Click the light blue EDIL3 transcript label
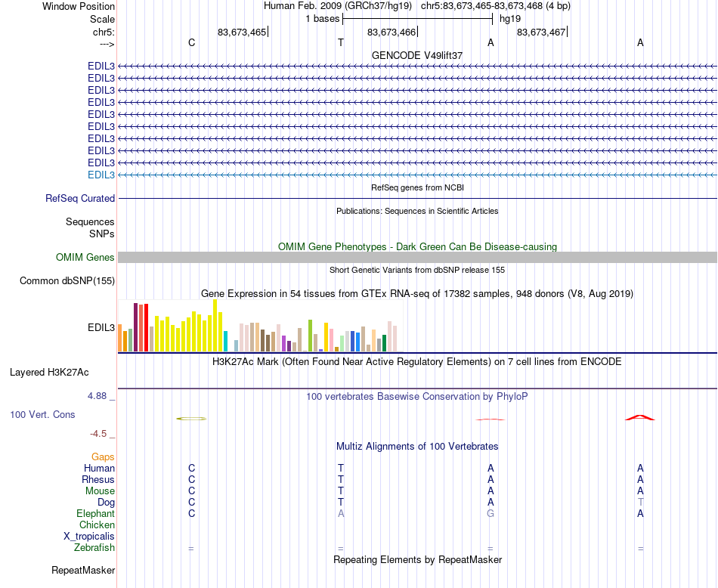Image resolution: width=718 pixels, height=588 pixels. coord(101,175)
